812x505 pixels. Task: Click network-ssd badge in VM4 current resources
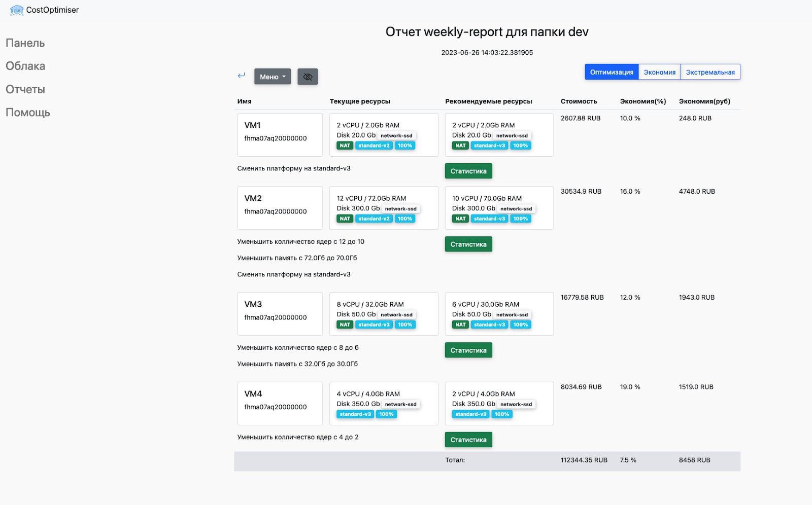pos(400,404)
